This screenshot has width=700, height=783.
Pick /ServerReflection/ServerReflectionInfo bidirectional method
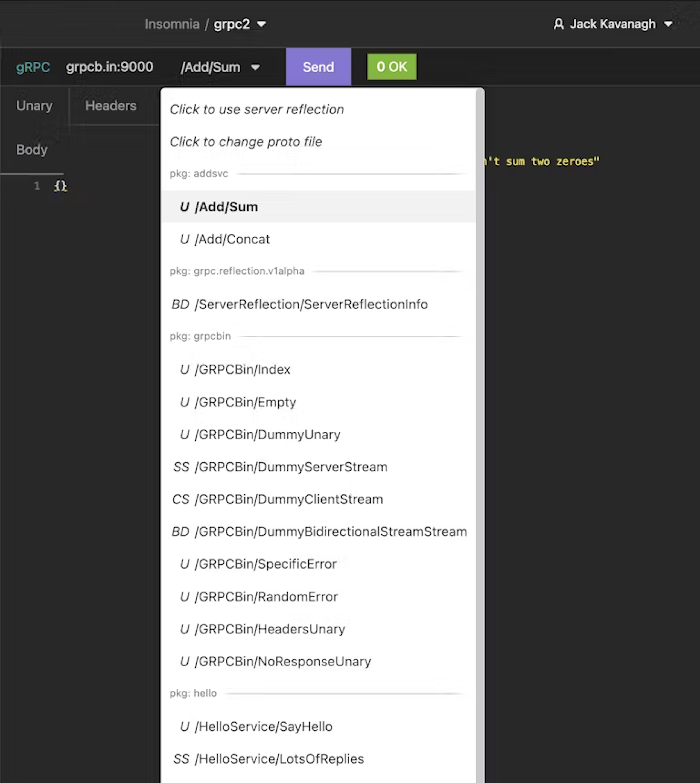pyautogui.click(x=311, y=304)
